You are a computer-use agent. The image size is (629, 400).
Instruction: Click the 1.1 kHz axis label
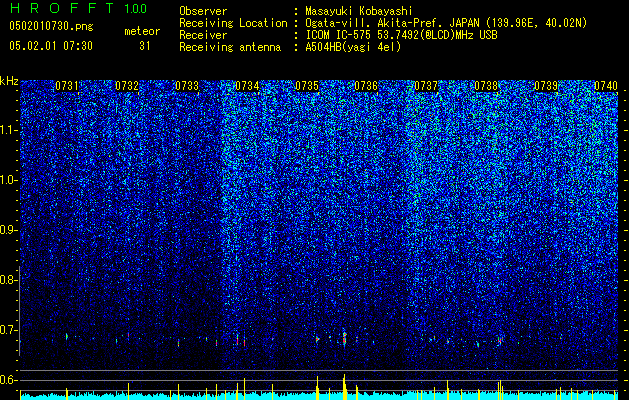(x=8, y=130)
